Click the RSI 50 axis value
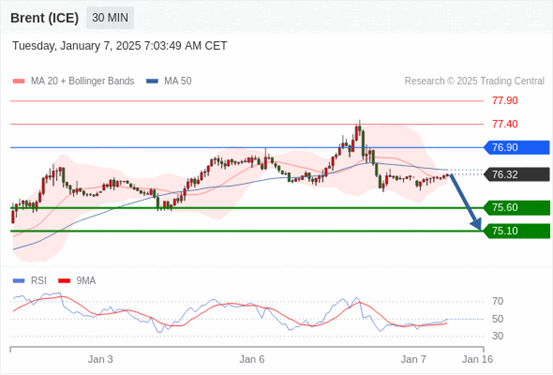The height and width of the screenshot is (375, 553). pyautogui.click(x=498, y=319)
